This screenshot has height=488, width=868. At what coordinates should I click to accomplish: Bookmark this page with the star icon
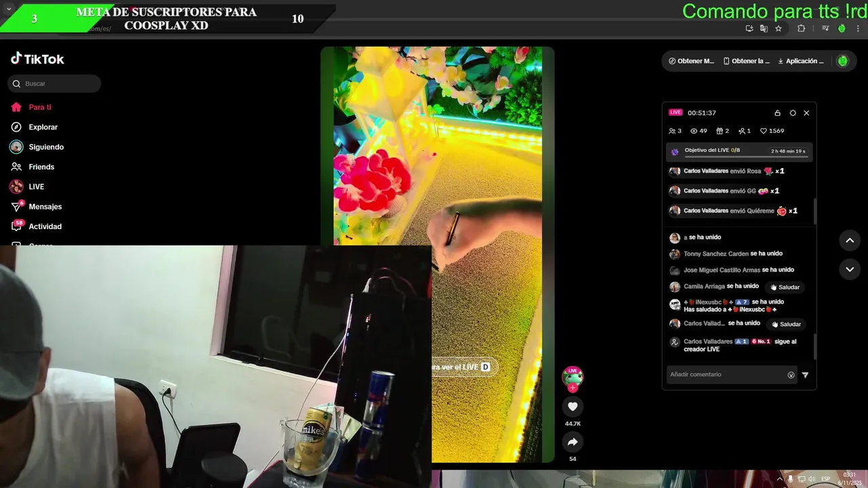[778, 28]
